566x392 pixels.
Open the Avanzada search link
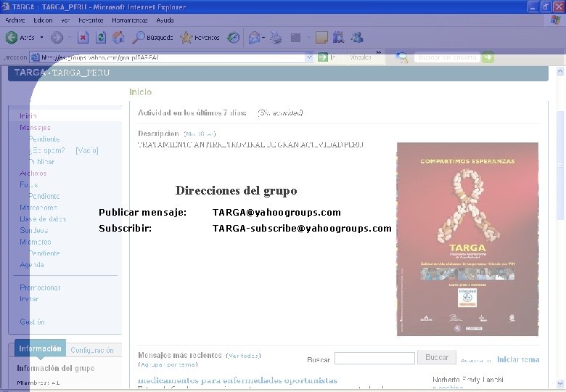[476, 360]
